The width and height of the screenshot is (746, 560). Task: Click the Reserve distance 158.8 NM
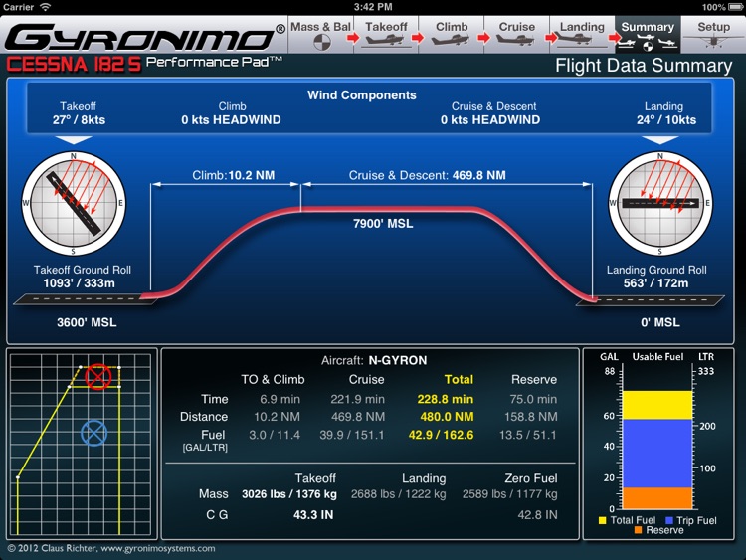[x=531, y=417]
